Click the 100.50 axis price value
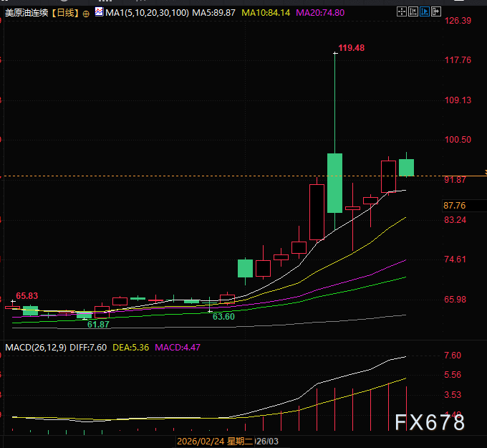This screenshot has width=487, height=448. 458,140
